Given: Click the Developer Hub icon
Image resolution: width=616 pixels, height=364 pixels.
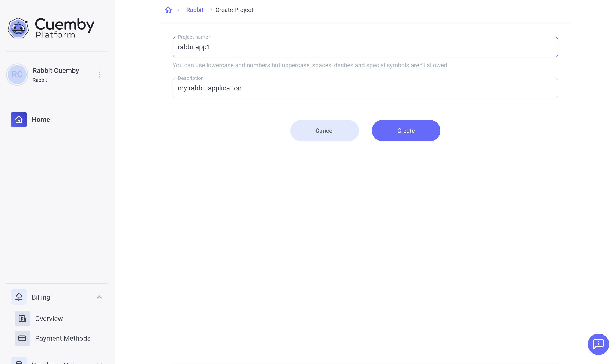Looking at the screenshot, I should point(19,362).
